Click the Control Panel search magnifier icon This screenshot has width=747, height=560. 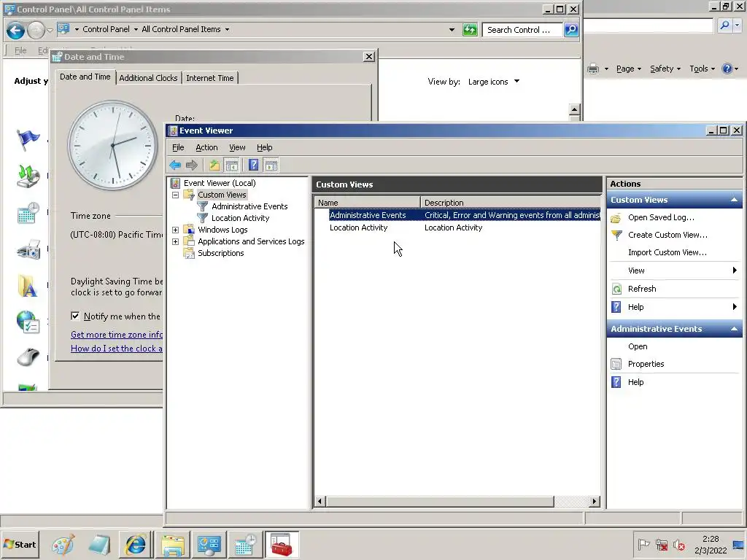click(x=570, y=29)
